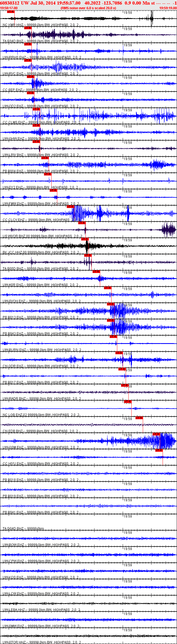The height and width of the screenshot is (644, 177).
Task: Click the pick flag on the NC LGB trace
Action: [x=128, y=402]
